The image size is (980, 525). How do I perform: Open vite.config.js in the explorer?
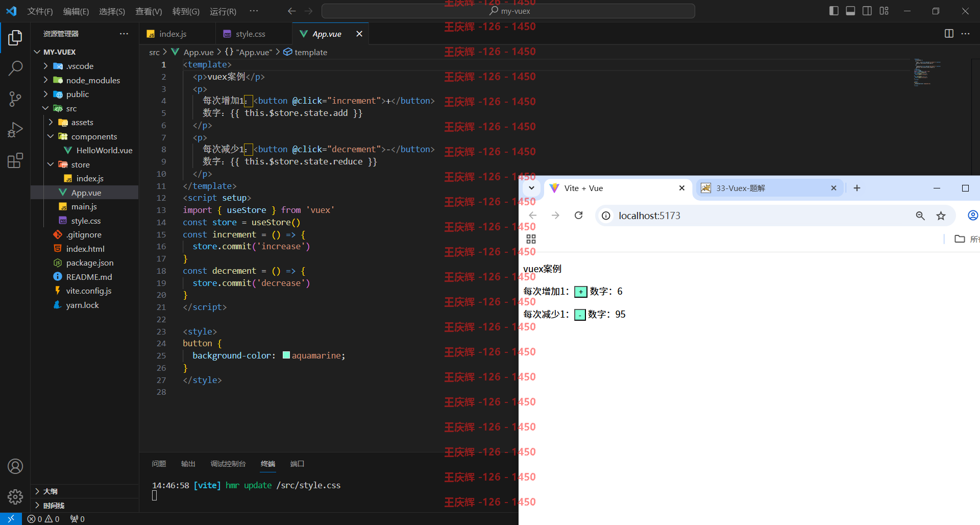(x=89, y=291)
